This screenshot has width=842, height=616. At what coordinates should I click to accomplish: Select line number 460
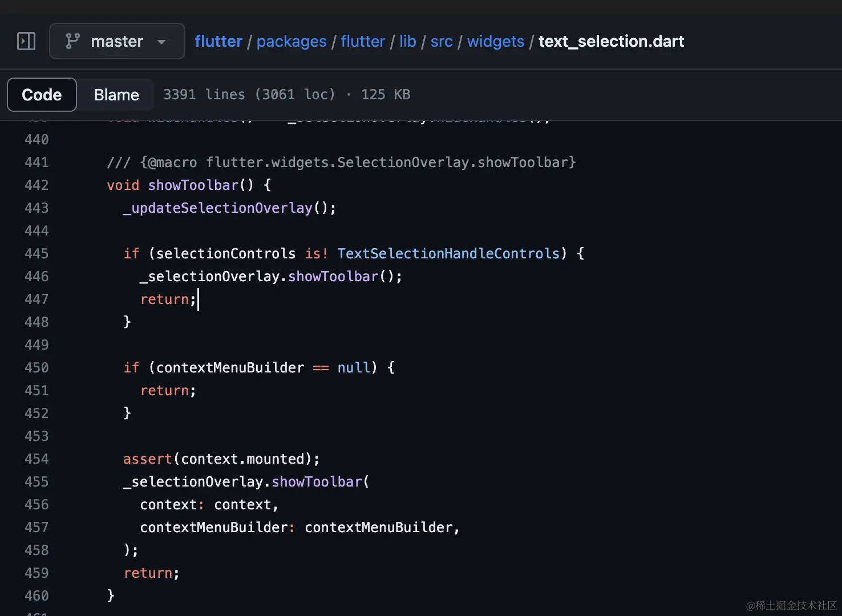(x=37, y=596)
